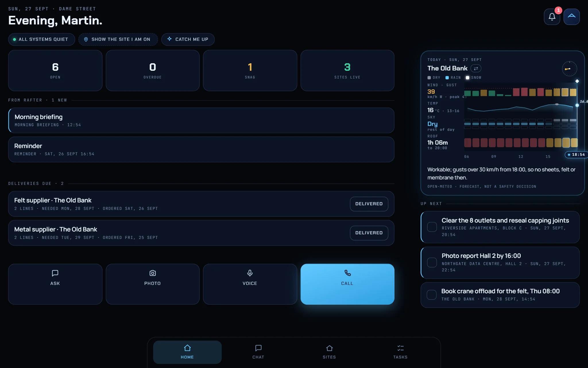
Task: Click the Open-Meteo forecast source note
Action: 482,187
